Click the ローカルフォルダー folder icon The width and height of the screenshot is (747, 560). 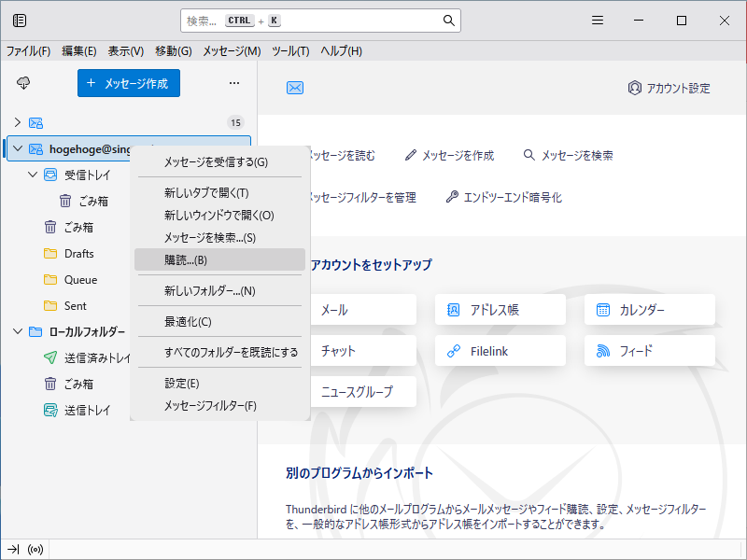tap(35, 331)
